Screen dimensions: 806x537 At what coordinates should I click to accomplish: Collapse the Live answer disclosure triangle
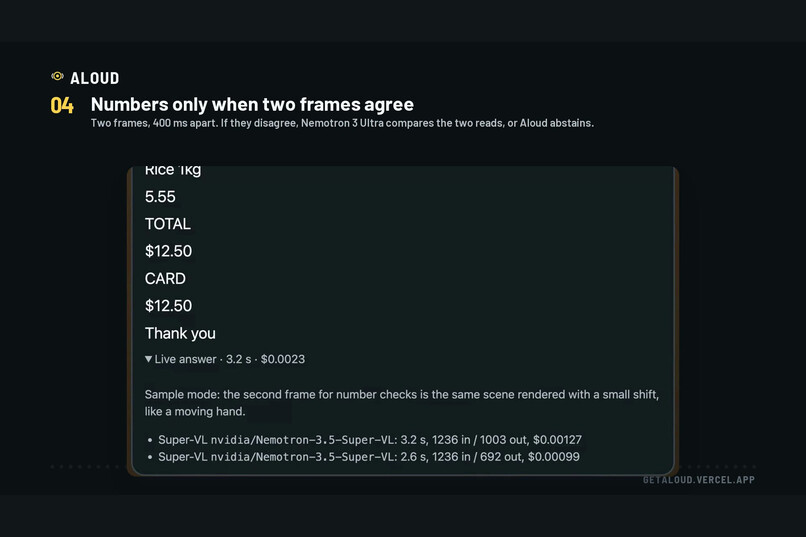tap(148, 359)
